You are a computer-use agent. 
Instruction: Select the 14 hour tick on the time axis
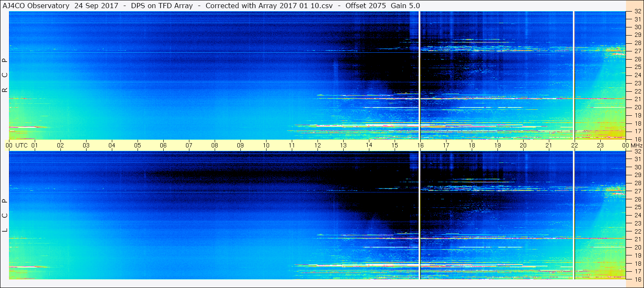tap(369, 145)
